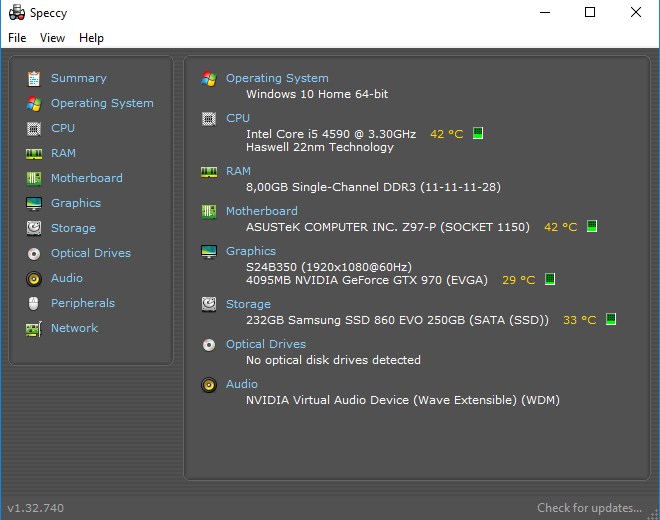Open the Help menu

point(91,38)
